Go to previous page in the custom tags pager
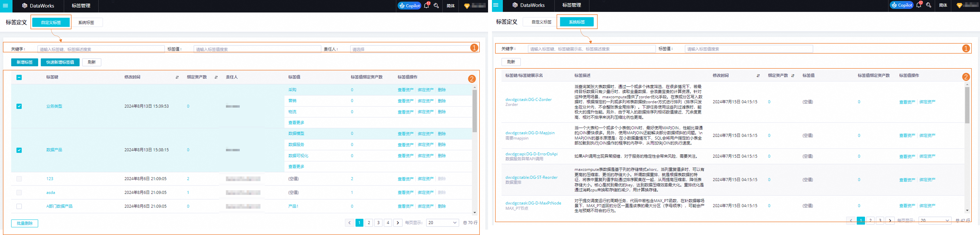980x235 pixels. (x=349, y=223)
